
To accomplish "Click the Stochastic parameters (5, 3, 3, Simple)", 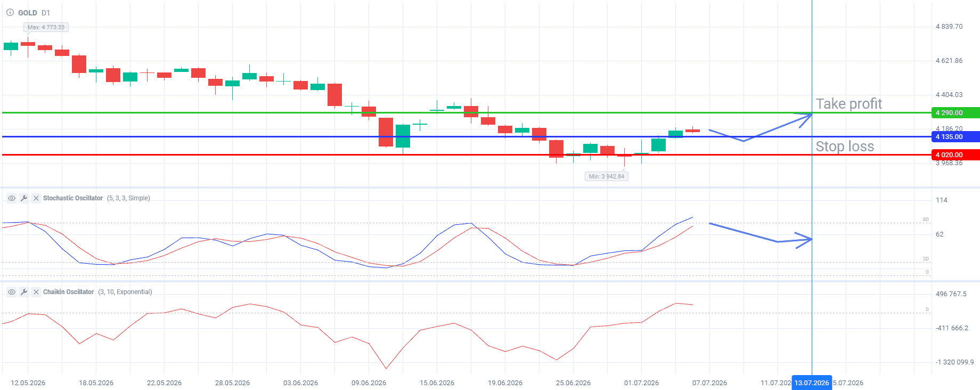I will [x=128, y=198].
